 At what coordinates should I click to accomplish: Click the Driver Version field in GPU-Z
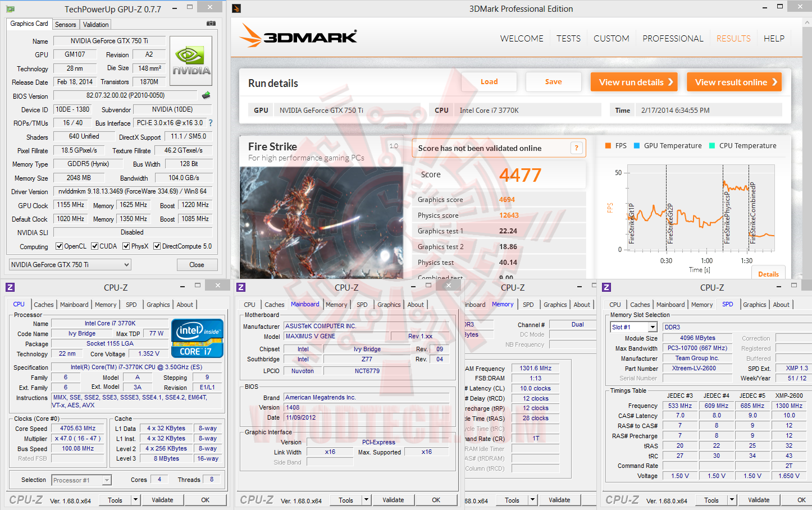coord(133,191)
